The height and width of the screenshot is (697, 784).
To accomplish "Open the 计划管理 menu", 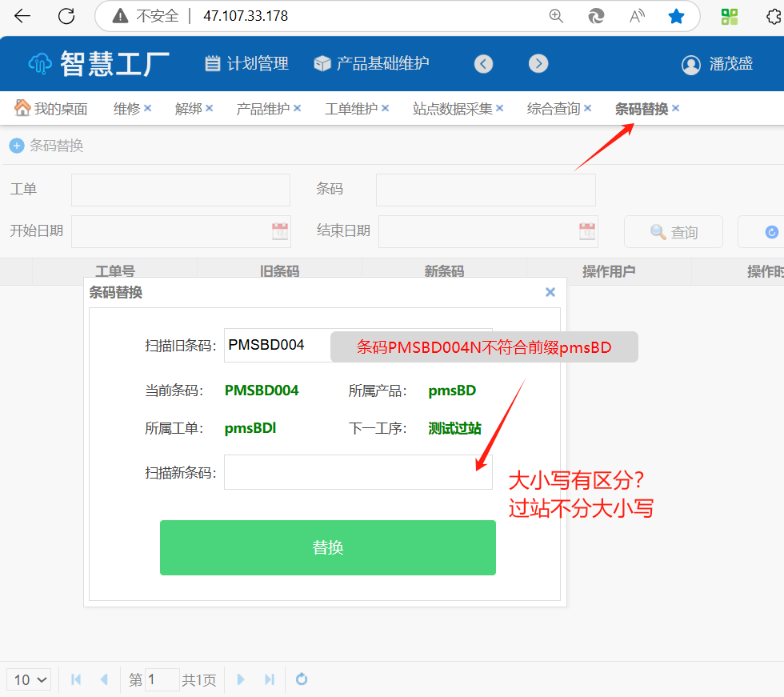I will coord(246,63).
